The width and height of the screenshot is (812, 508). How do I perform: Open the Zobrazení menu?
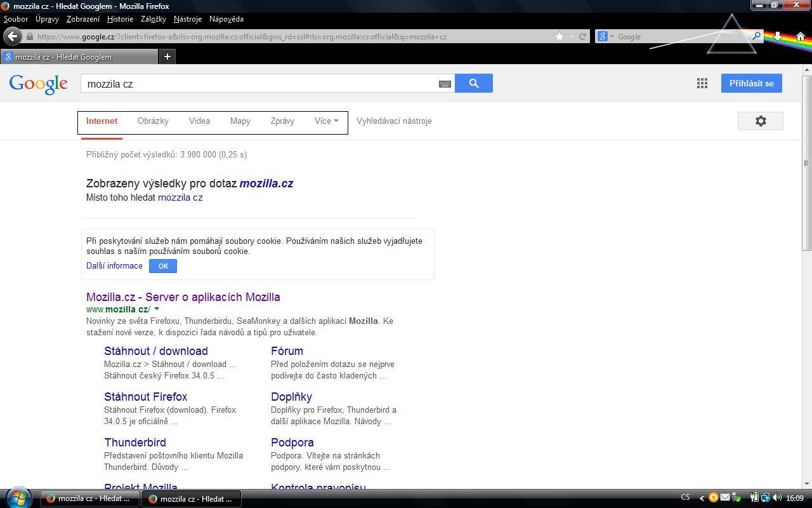coord(83,19)
